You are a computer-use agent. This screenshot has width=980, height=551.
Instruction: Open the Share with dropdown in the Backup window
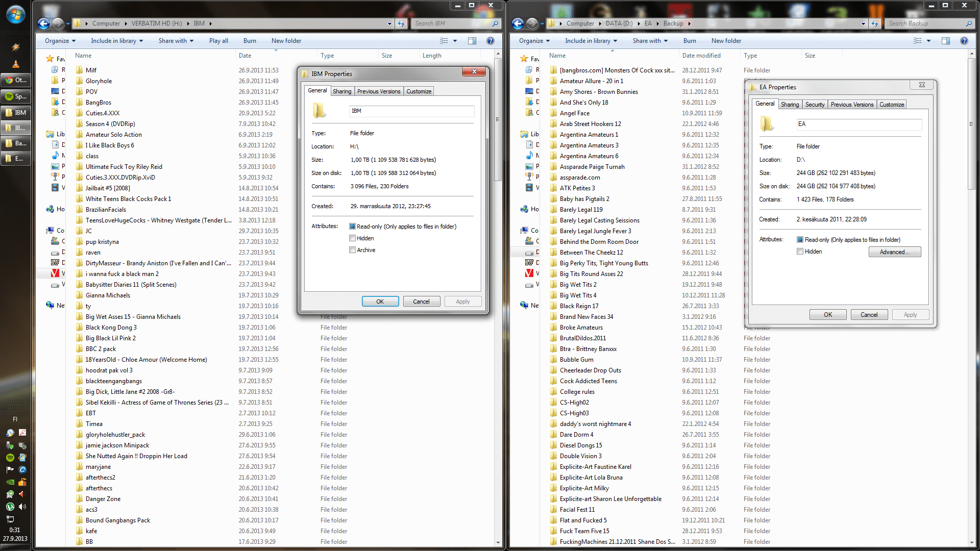(x=650, y=41)
